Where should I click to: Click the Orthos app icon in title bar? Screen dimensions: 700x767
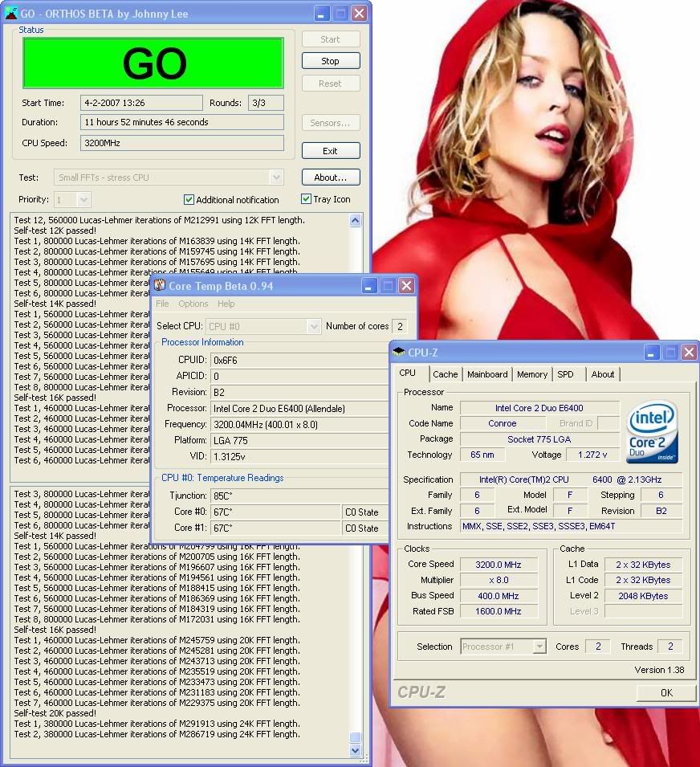(10, 13)
